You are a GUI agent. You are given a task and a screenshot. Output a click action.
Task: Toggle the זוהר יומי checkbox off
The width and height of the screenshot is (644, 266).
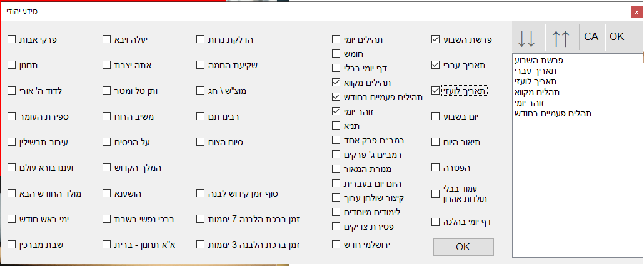point(336,111)
